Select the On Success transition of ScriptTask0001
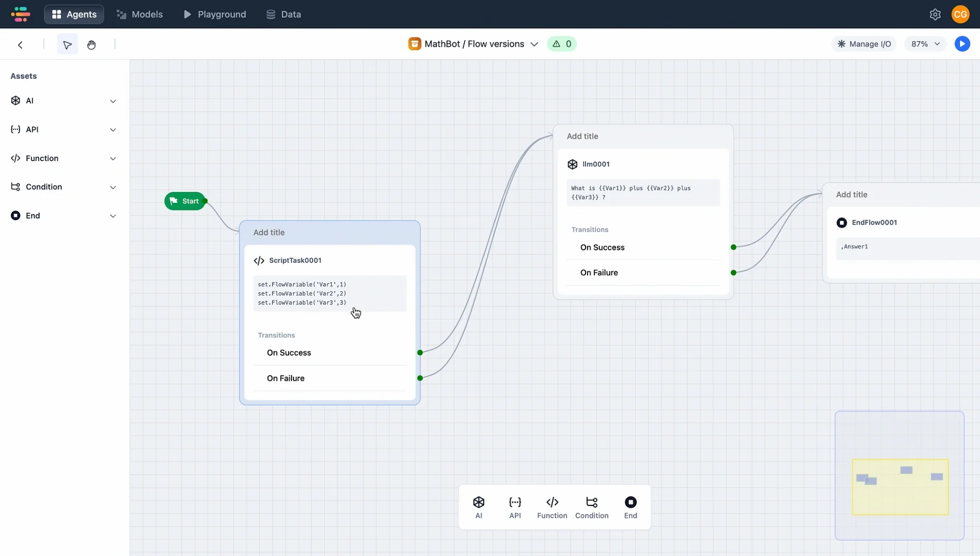The image size is (980, 556). [x=289, y=353]
